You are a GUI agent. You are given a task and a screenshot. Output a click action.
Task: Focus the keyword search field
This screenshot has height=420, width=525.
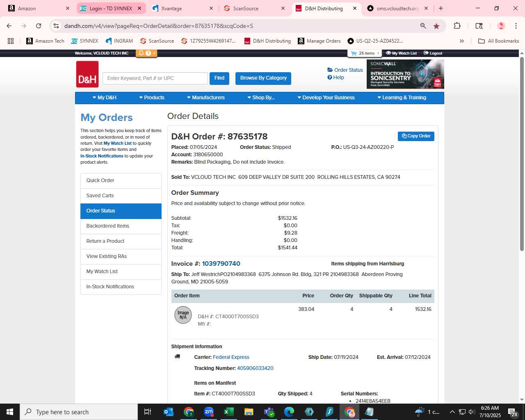coord(155,78)
